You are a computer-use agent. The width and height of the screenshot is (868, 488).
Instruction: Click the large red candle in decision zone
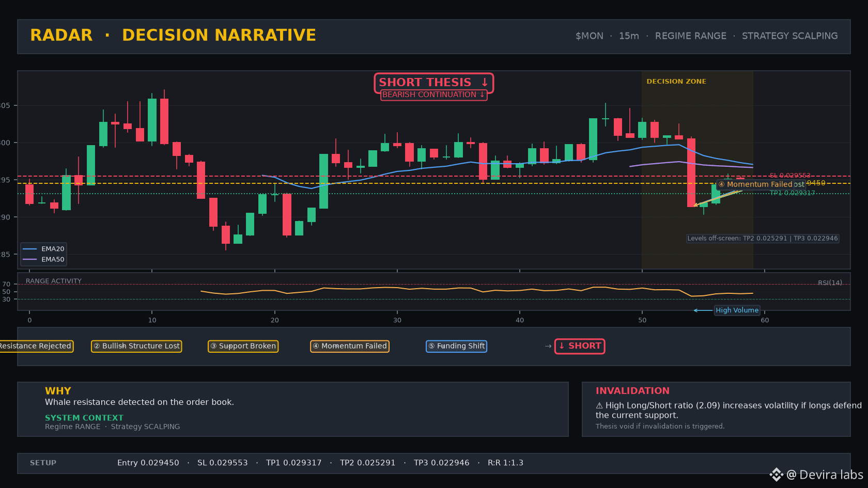point(691,172)
